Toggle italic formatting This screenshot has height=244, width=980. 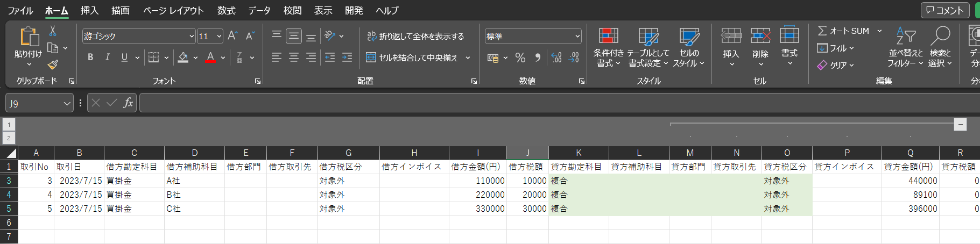pyautogui.click(x=107, y=58)
